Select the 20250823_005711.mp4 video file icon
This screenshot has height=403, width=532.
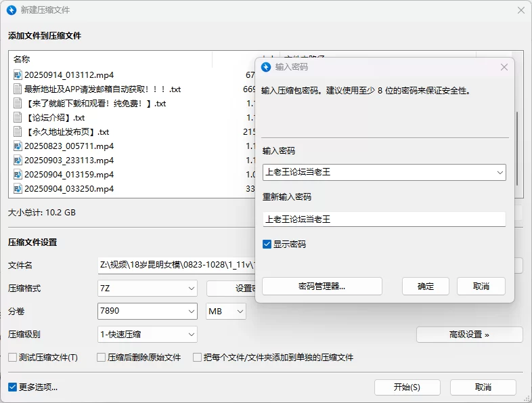18,146
